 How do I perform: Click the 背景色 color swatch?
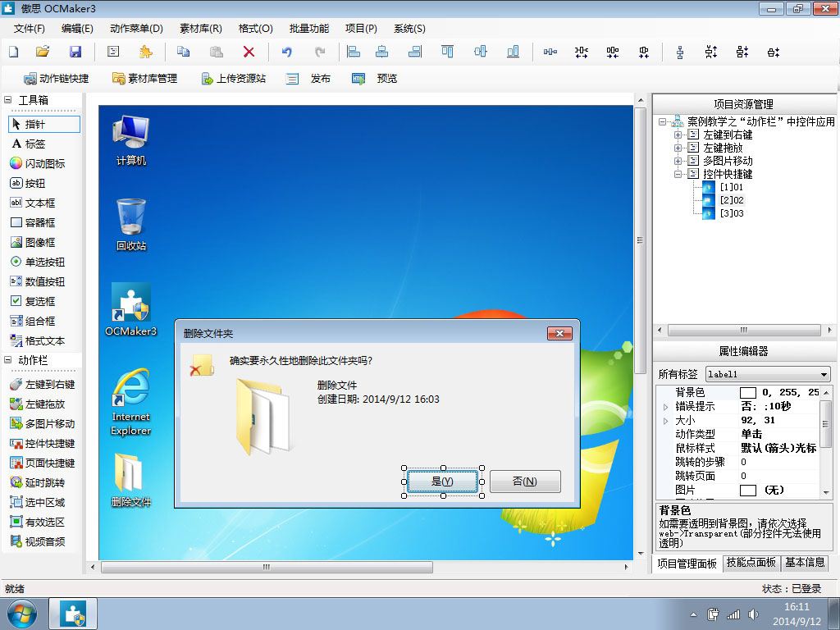click(748, 393)
